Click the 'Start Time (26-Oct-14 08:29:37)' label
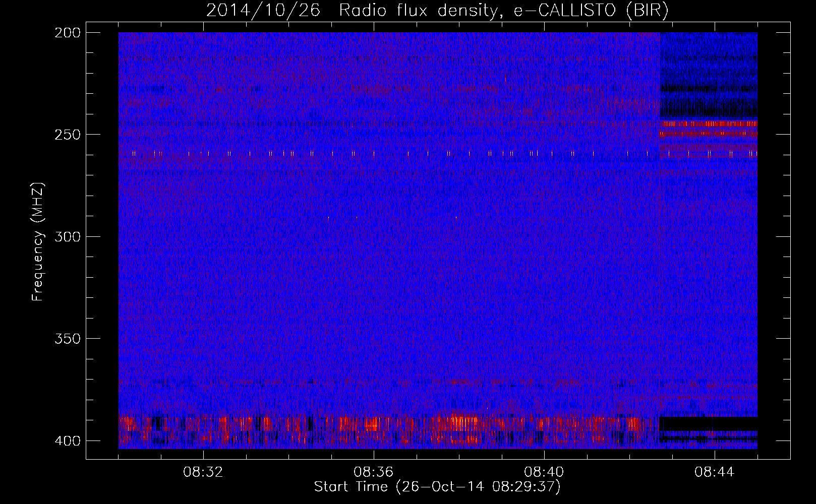This screenshot has width=816, height=504. 437,487
